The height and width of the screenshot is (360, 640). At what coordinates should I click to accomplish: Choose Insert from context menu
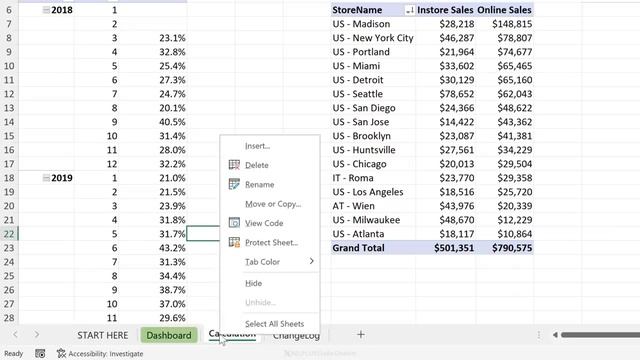(257, 146)
